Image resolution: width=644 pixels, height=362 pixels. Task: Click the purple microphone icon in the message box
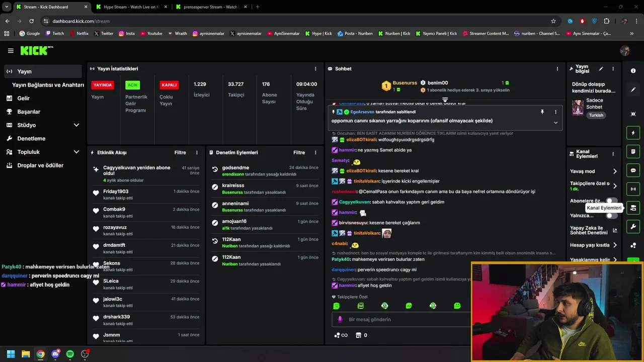(x=340, y=319)
